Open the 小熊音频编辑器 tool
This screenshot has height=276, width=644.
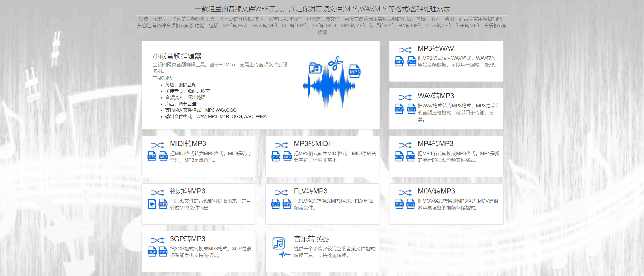[178, 57]
